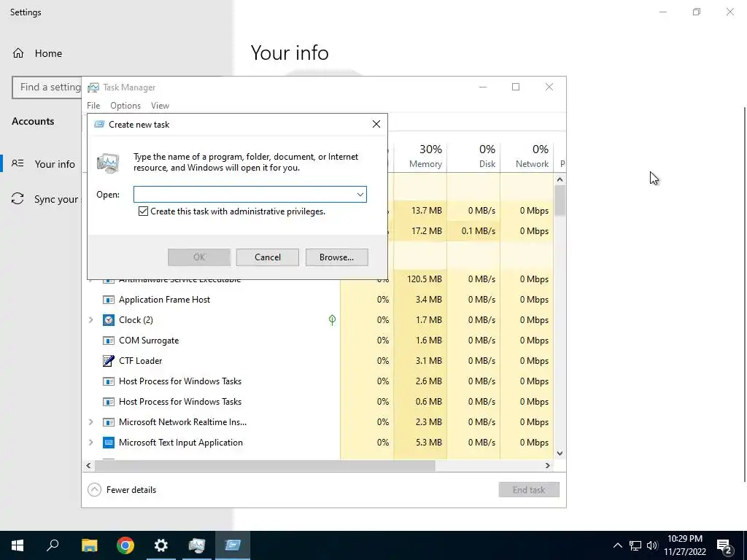
Task: Click the Clock app icon in process list
Action: (109, 320)
